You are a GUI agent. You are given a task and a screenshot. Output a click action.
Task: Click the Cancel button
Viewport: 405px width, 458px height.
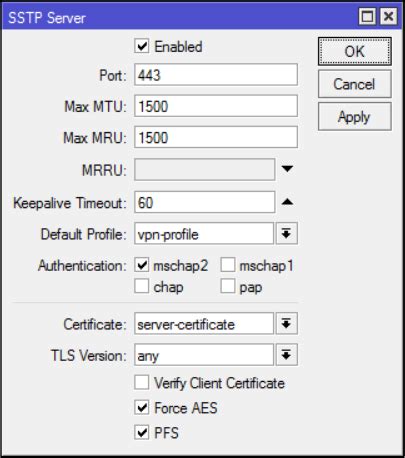[355, 84]
